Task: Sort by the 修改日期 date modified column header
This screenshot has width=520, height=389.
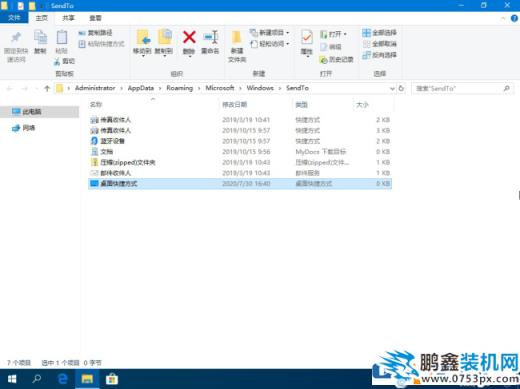Action: pos(234,105)
